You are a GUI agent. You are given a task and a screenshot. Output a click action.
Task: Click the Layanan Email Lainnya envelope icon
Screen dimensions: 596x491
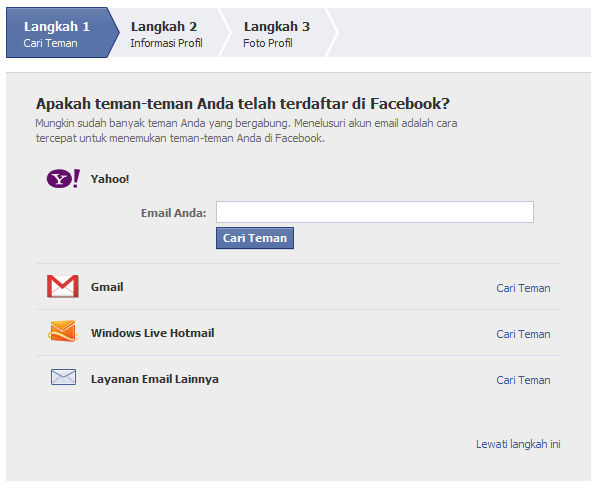tap(63, 377)
